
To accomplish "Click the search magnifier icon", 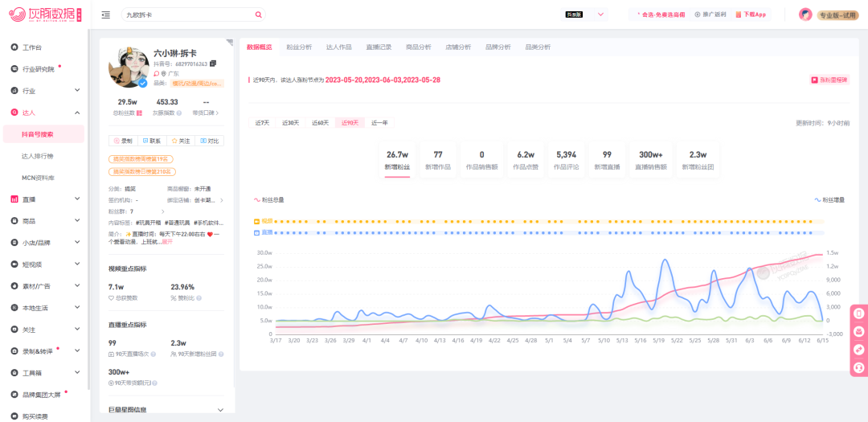I will pyautogui.click(x=259, y=15).
